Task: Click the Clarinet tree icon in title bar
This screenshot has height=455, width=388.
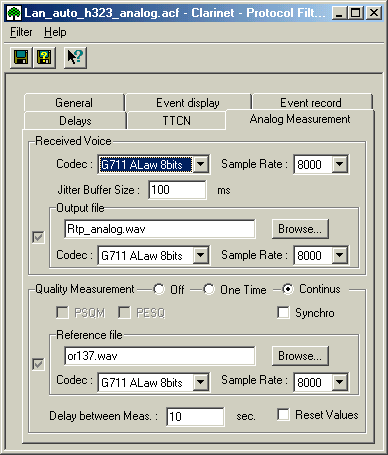Action: click(14, 13)
